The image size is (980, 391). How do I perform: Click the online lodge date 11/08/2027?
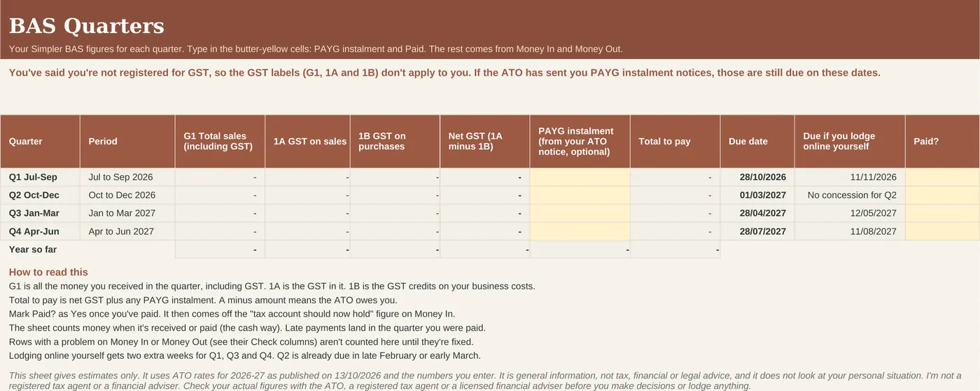point(850,231)
